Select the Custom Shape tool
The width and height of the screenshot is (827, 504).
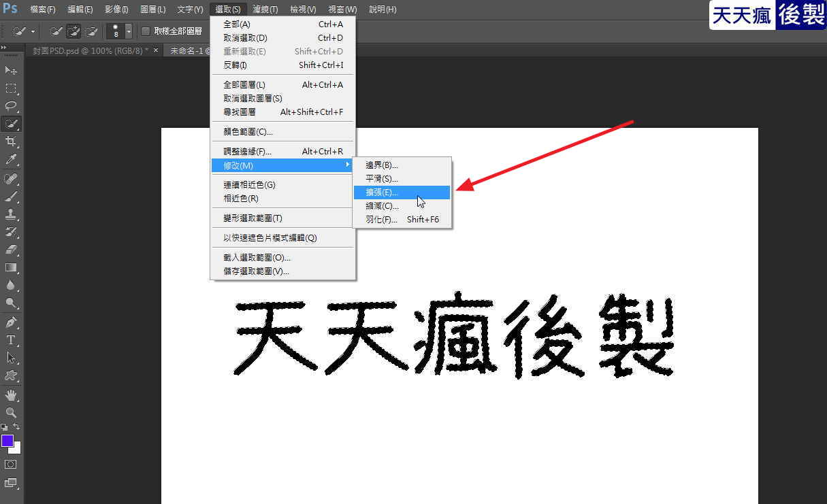point(12,375)
